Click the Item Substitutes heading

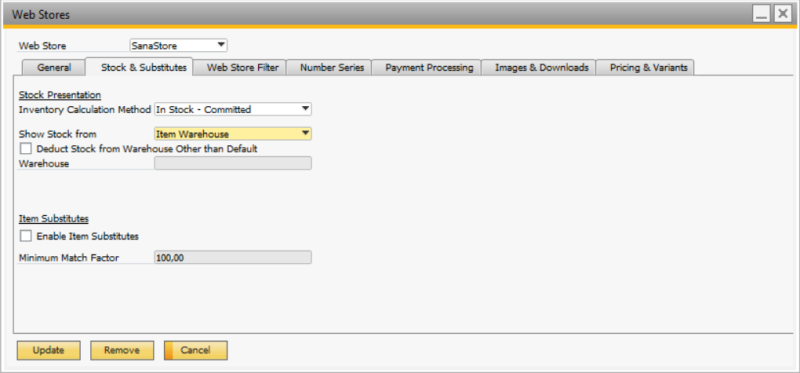pyautogui.click(x=54, y=218)
